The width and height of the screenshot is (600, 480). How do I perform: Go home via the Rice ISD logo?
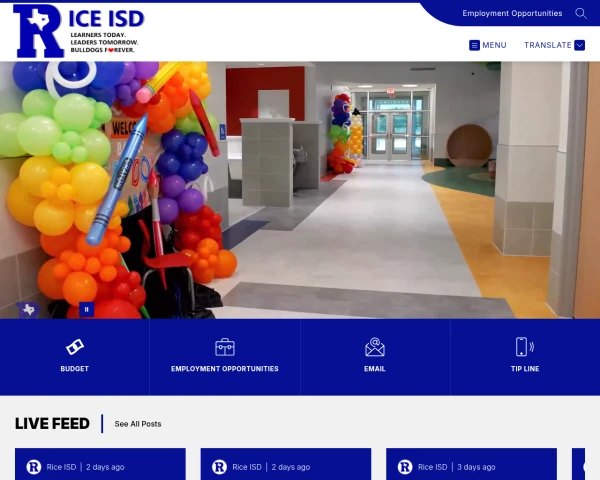pyautogui.click(x=78, y=31)
